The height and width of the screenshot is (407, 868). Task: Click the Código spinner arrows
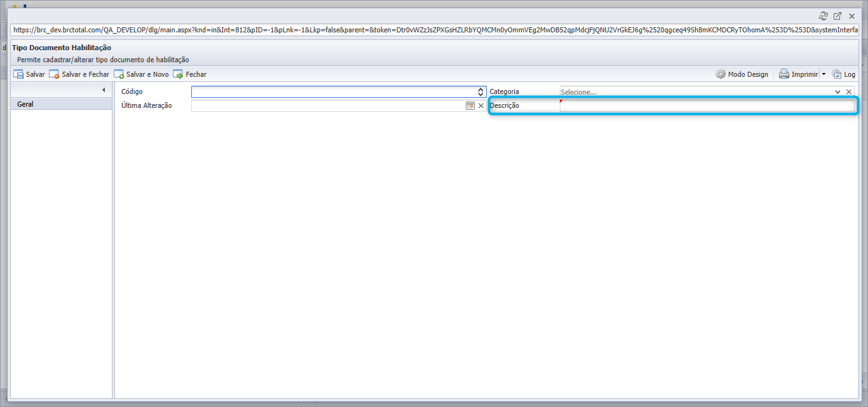pyautogui.click(x=481, y=92)
